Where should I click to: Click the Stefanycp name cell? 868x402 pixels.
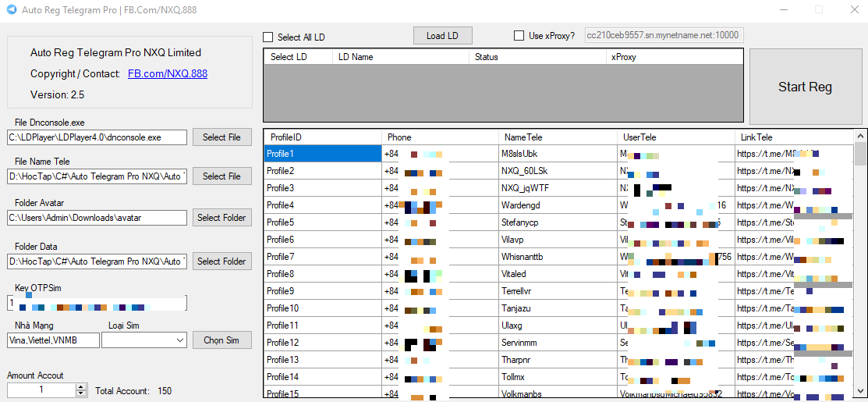pyautogui.click(x=558, y=222)
